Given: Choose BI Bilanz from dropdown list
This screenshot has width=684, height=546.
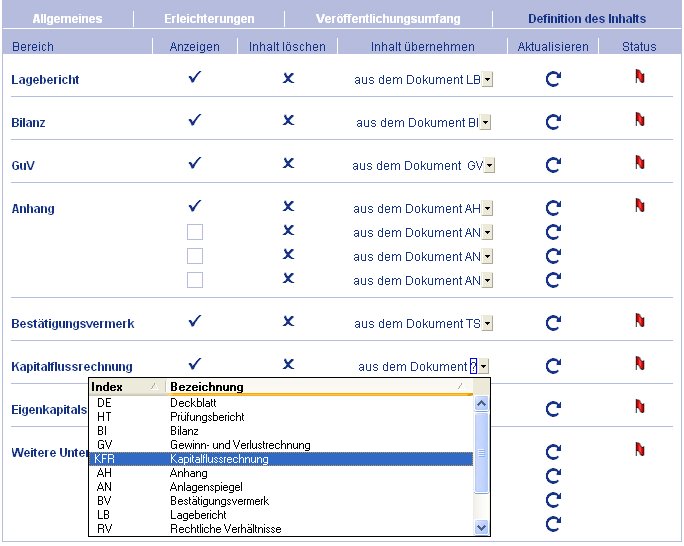Looking at the screenshot, I should click(281, 431).
